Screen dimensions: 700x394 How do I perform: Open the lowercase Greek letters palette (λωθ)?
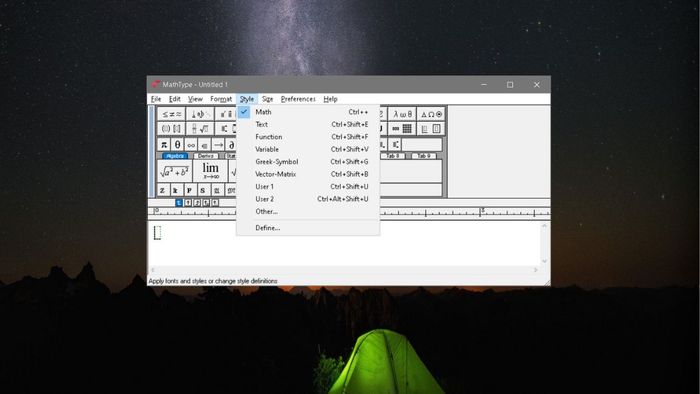tap(403, 114)
